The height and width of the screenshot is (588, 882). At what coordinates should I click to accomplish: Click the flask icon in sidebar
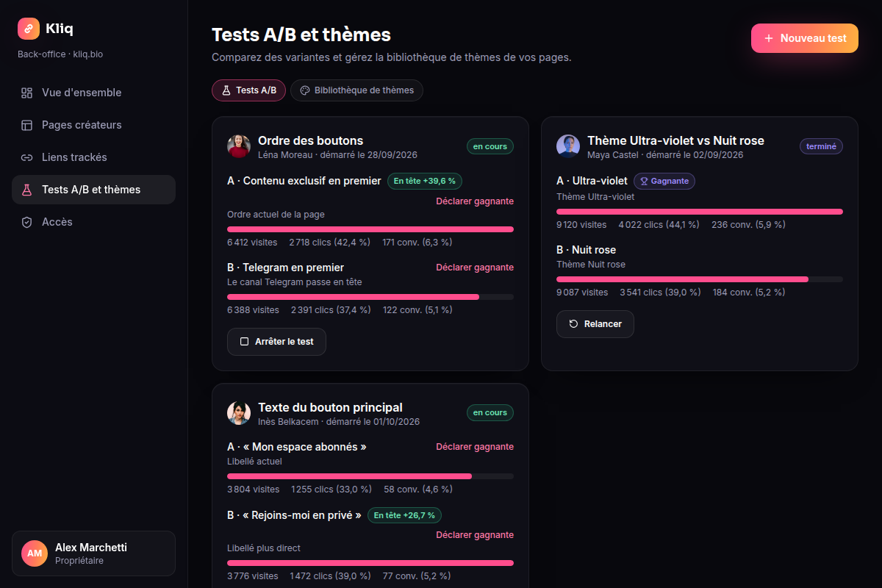[27, 190]
